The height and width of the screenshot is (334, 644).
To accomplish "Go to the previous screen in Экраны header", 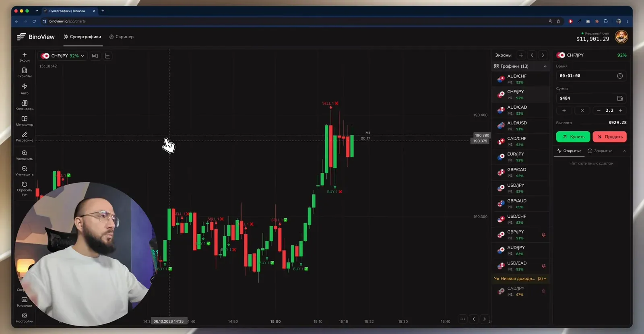I will pyautogui.click(x=532, y=55).
